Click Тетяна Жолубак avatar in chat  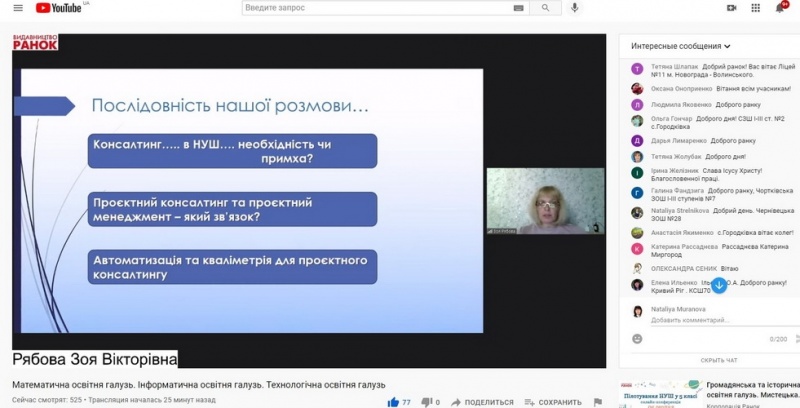tap(637, 157)
